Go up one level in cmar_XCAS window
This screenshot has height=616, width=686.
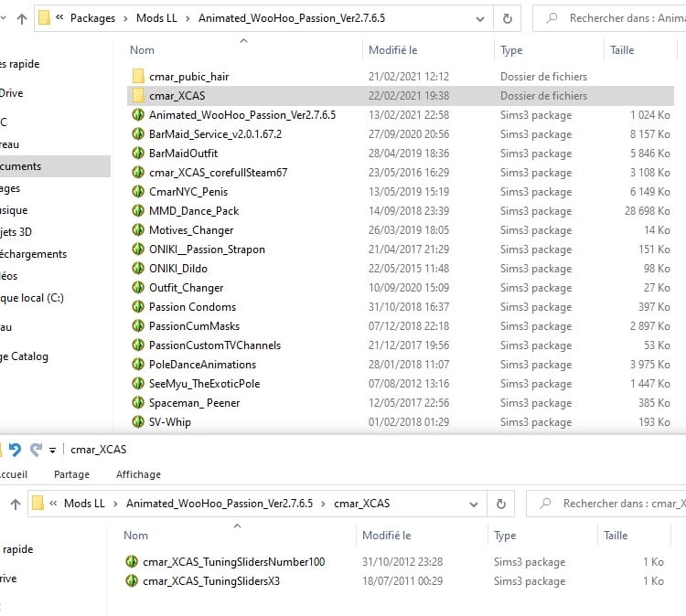tap(16, 504)
